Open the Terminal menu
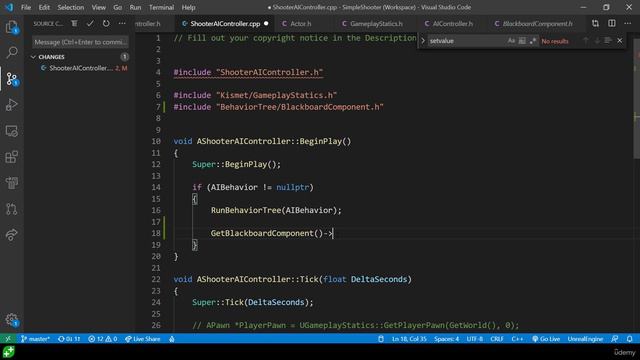 pyautogui.click(x=161, y=7)
